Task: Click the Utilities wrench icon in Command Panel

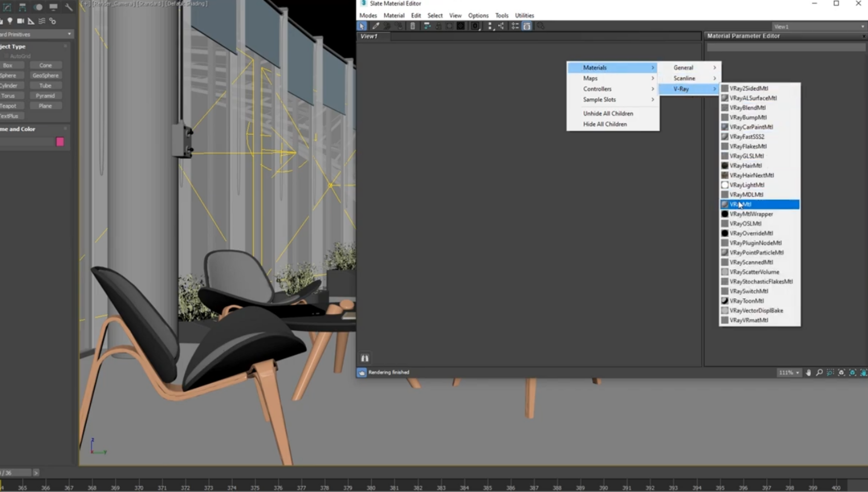Action: tap(69, 7)
